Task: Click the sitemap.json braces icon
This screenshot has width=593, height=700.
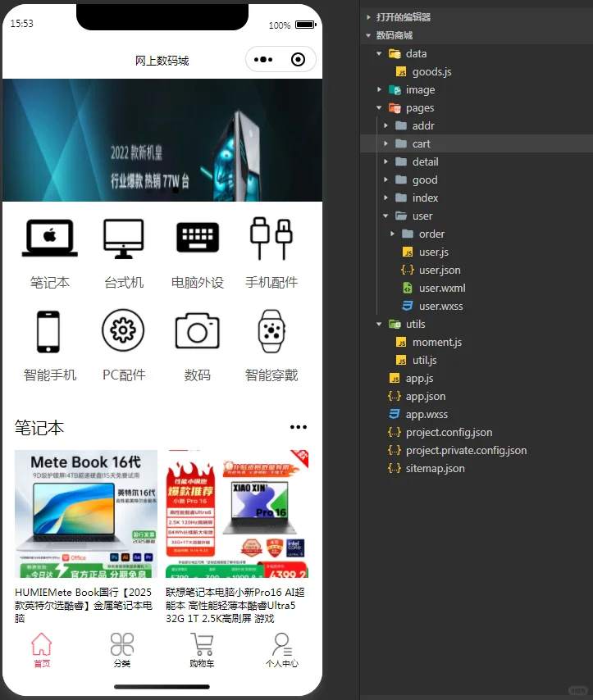Action: (x=395, y=468)
